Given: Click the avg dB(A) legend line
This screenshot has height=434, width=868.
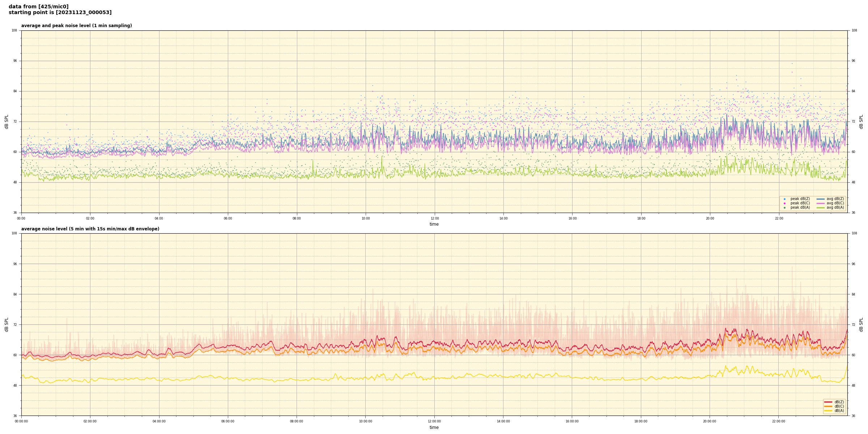Looking at the screenshot, I should coord(821,208).
